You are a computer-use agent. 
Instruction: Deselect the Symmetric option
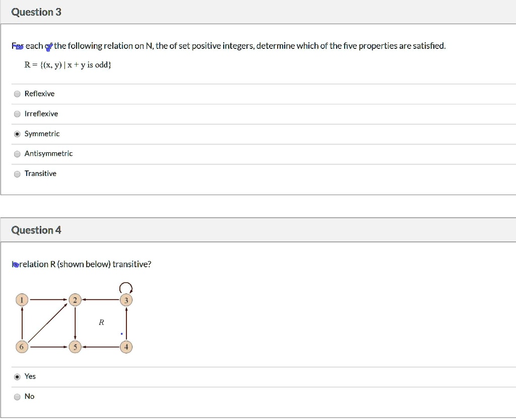[x=17, y=133]
